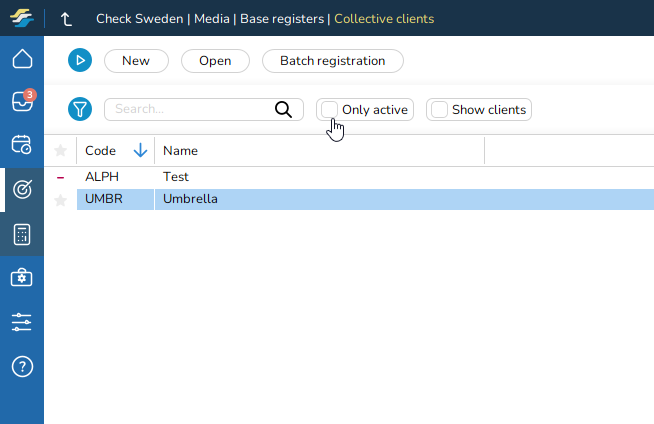
Task: Sort by the Code column arrow
Action: (140, 151)
